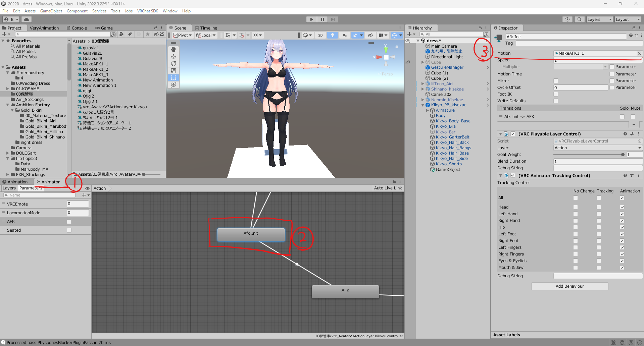Select the Rect tool in Scene

(x=174, y=78)
